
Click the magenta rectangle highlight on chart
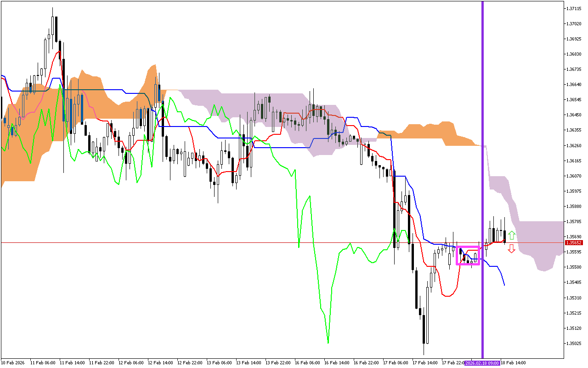tap(468, 254)
